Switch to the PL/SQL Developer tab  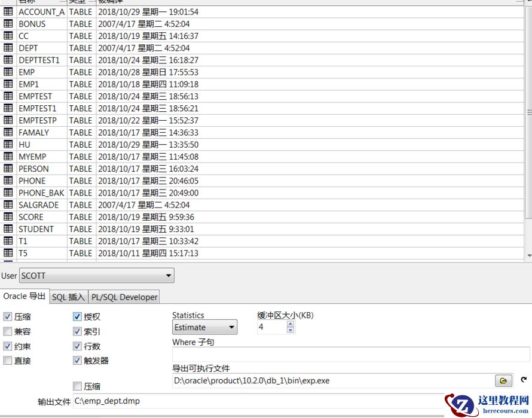tap(124, 297)
